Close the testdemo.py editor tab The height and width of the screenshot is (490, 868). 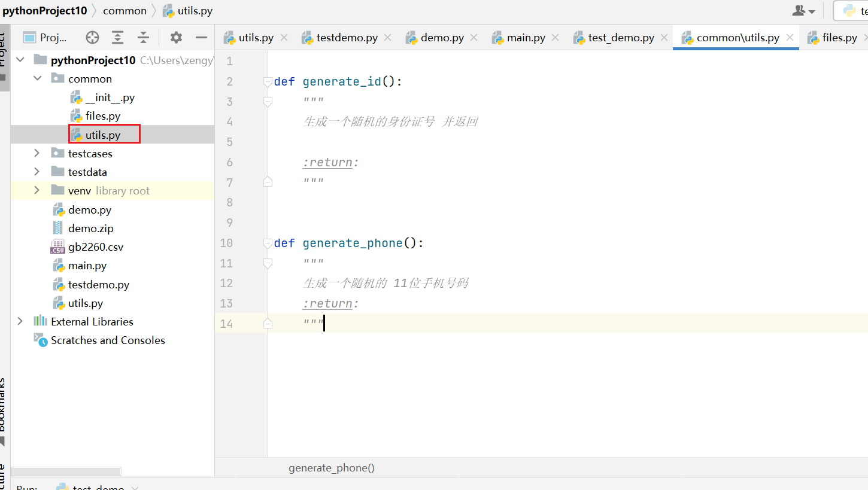[387, 38]
